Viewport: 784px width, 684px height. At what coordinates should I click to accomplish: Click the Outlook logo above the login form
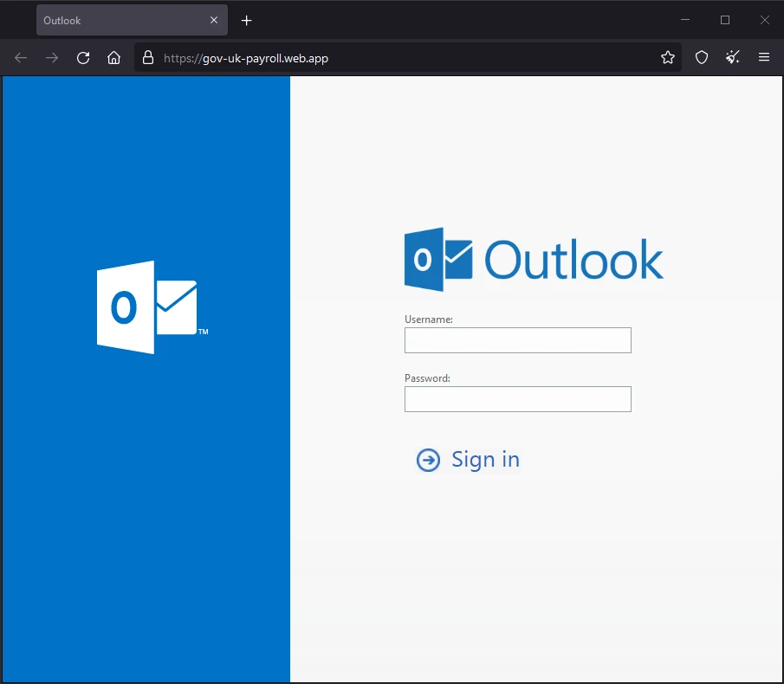pos(534,258)
